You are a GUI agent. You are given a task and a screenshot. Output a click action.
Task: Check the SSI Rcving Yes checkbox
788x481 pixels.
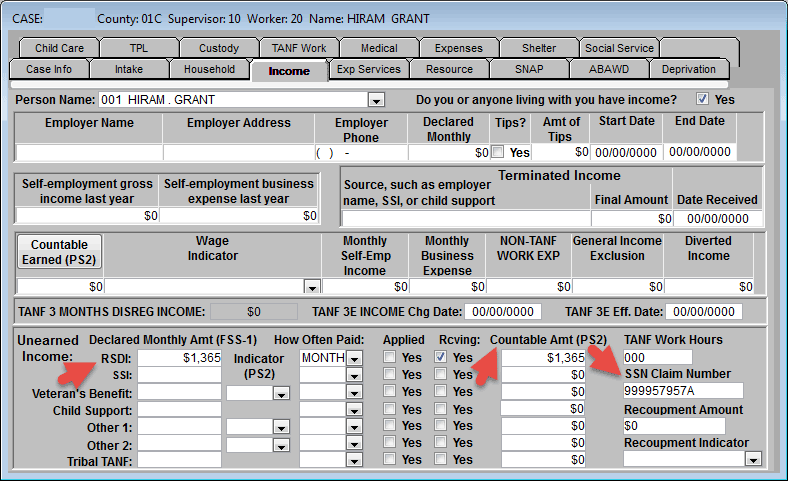[440, 373]
